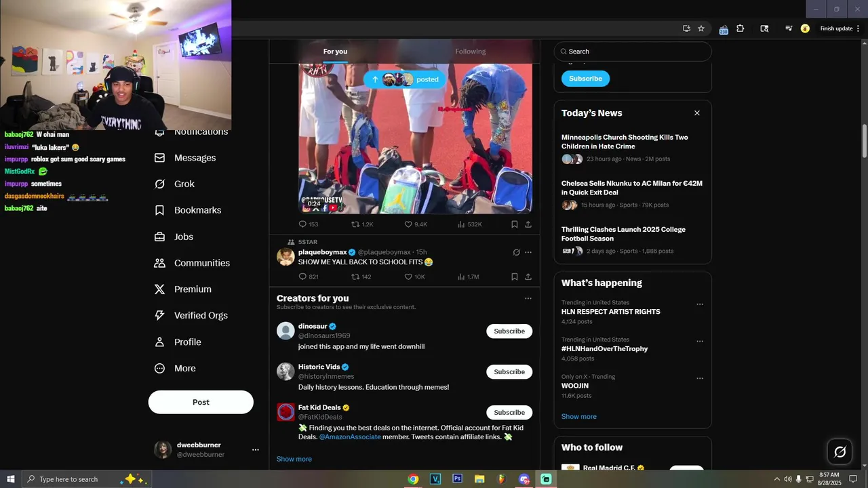Share plaqueboymax's post
Image resolution: width=868 pixels, height=488 pixels.
(528, 277)
